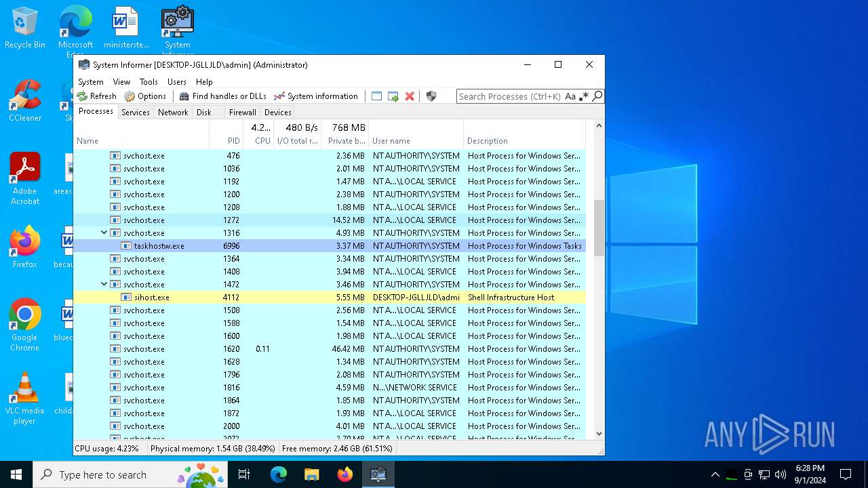This screenshot has width=868, height=488.
Task: Click the taskbar search box
Action: 130,474
